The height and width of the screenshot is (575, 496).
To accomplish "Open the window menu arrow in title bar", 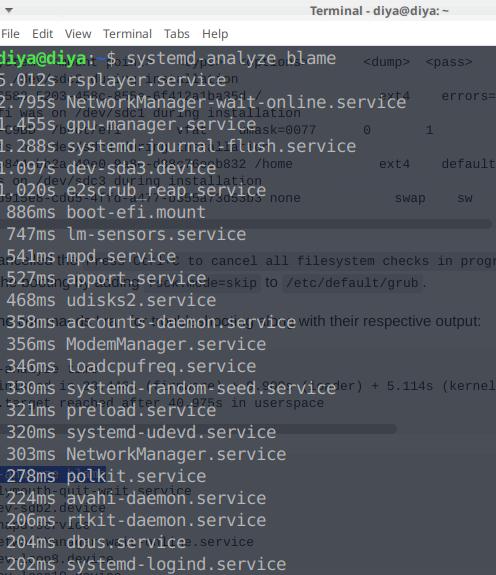I will [x=9, y=10].
